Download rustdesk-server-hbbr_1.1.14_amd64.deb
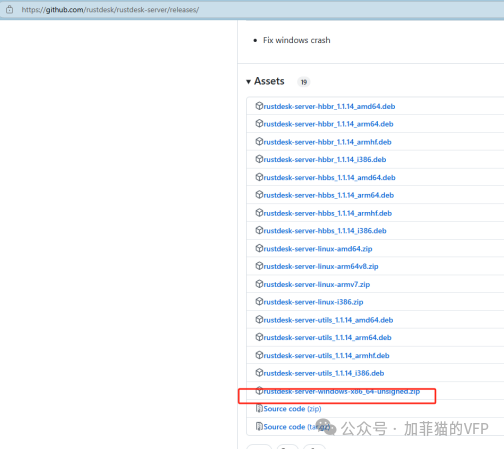The height and width of the screenshot is (449, 504). point(329,106)
